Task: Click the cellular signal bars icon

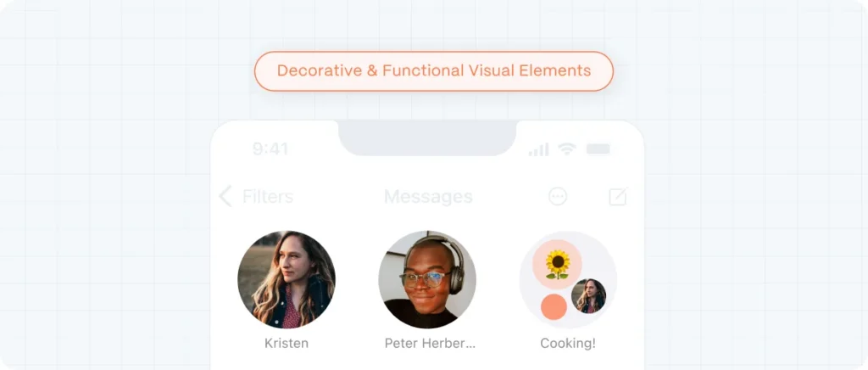Action: [538, 149]
